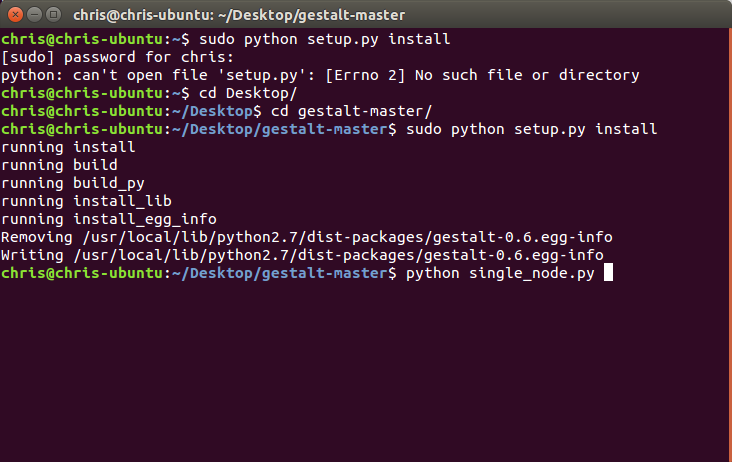Click the terminal cursor block

(x=608, y=273)
